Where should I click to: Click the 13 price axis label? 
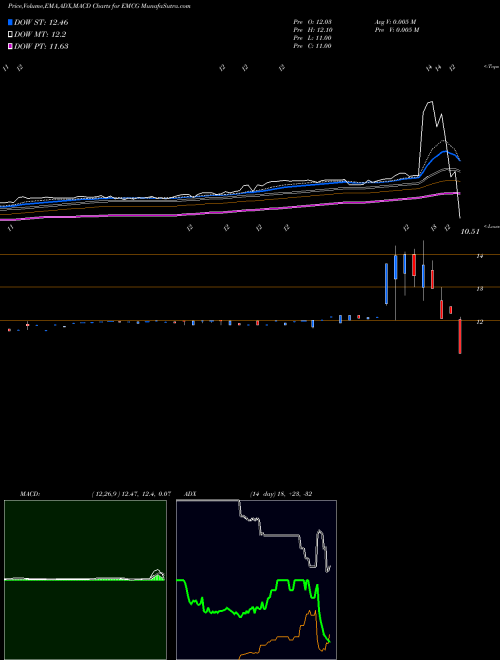(x=480, y=289)
